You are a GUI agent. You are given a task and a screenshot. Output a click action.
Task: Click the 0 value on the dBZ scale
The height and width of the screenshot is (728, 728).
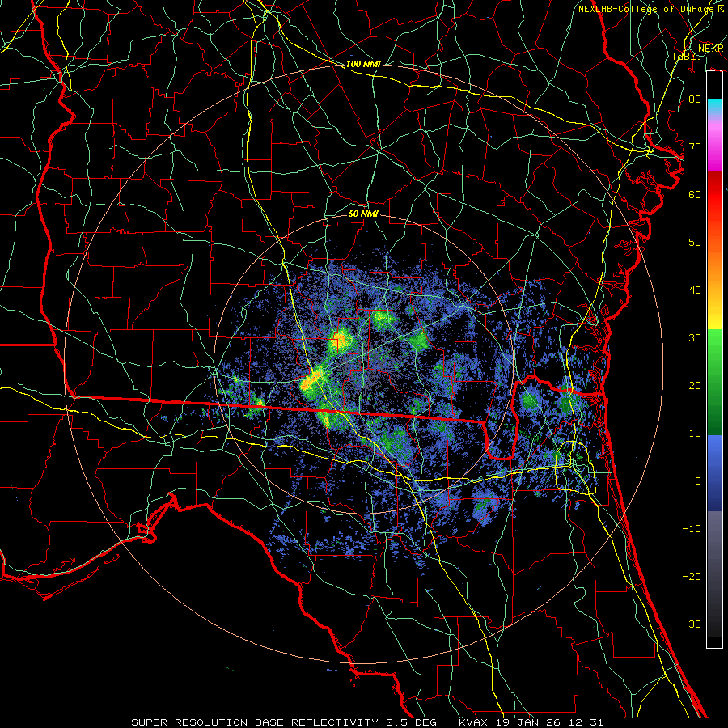pyautogui.click(x=698, y=481)
